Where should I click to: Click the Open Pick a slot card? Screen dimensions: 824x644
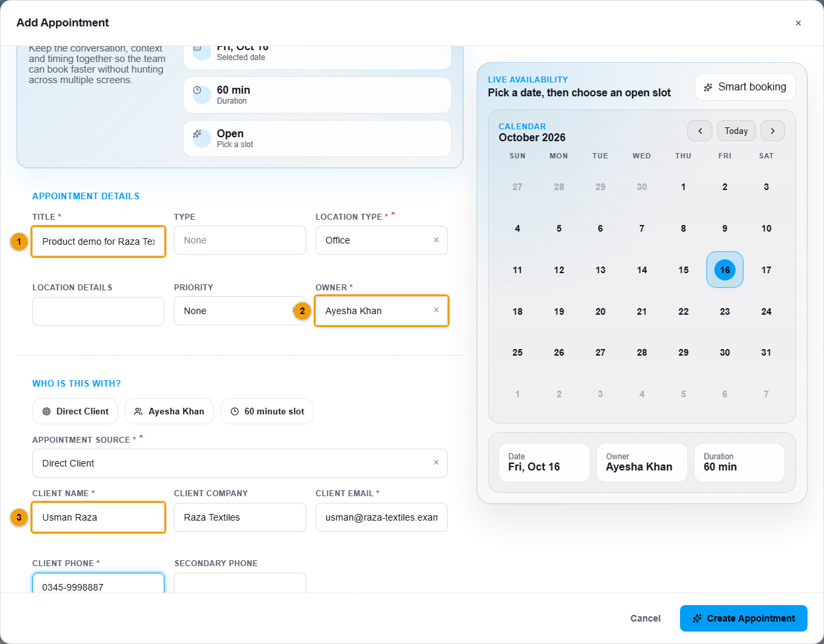pos(317,139)
